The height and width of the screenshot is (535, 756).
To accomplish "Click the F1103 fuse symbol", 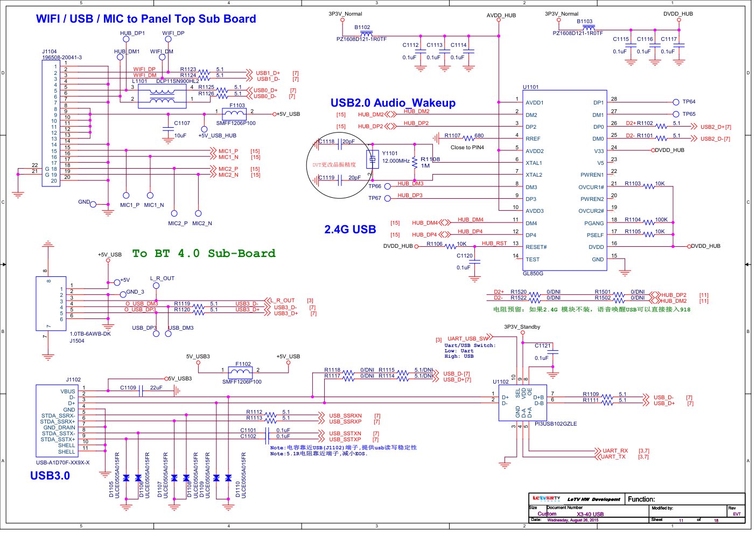I will [x=235, y=113].
